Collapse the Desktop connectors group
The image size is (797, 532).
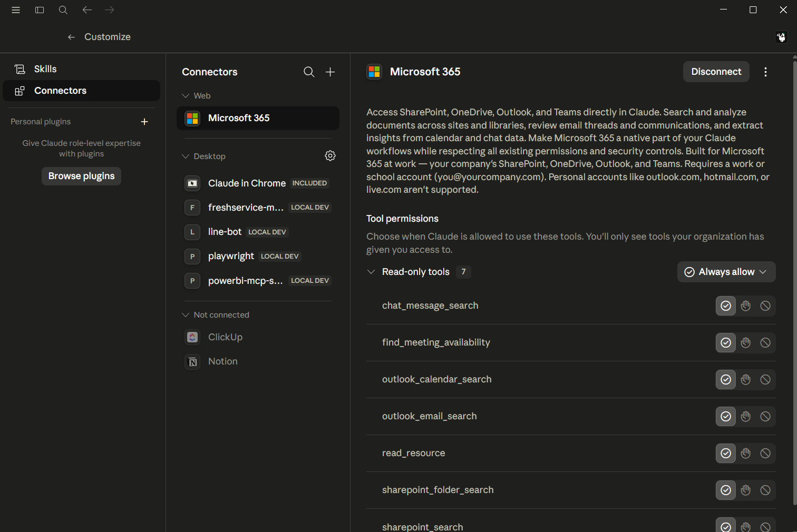click(186, 156)
